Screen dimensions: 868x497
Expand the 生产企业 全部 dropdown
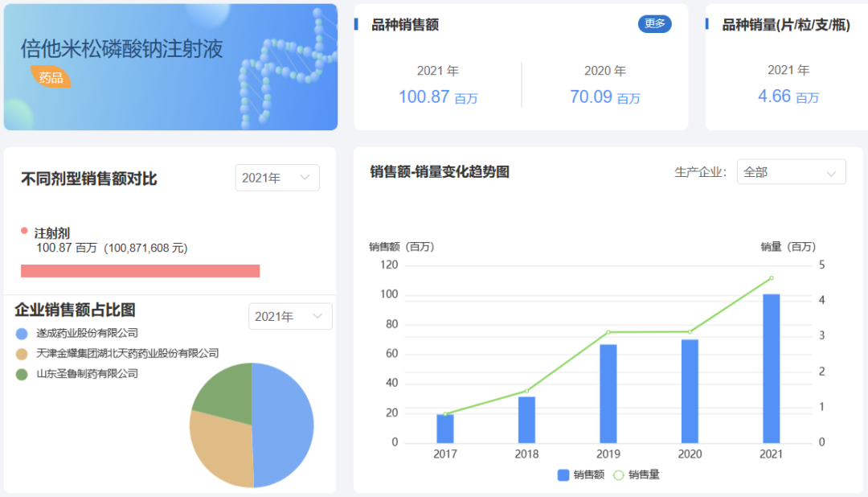pyautogui.click(x=791, y=172)
